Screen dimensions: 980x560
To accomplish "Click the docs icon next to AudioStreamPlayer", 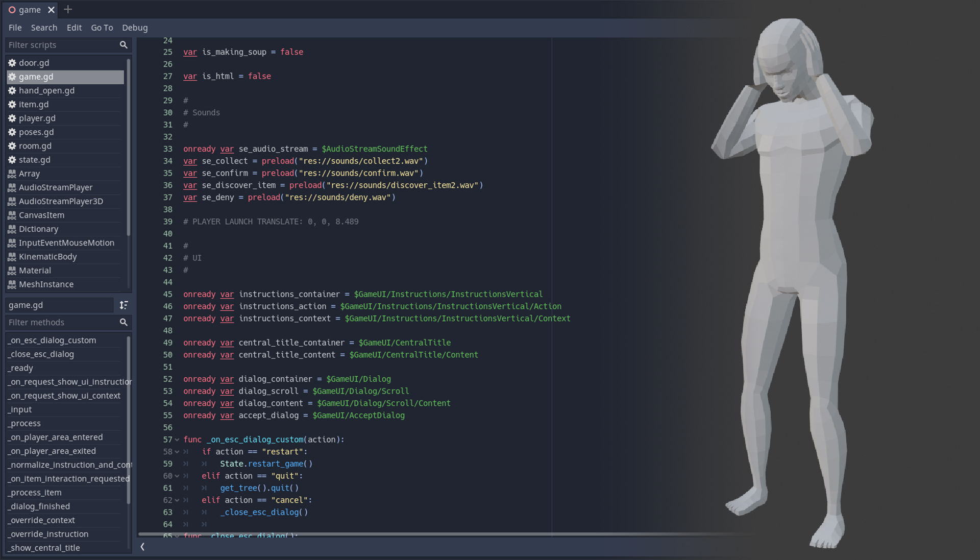I will [x=12, y=187].
